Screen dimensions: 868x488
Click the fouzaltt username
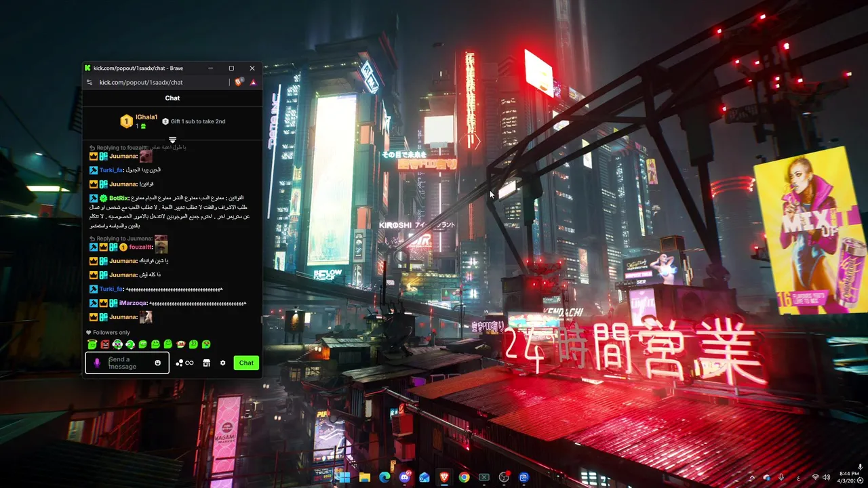[140, 247]
